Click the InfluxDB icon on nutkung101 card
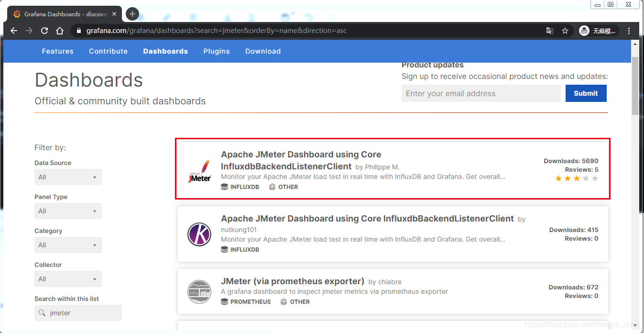Image resolution: width=644 pixels, height=333 pixels. (224, 250)
